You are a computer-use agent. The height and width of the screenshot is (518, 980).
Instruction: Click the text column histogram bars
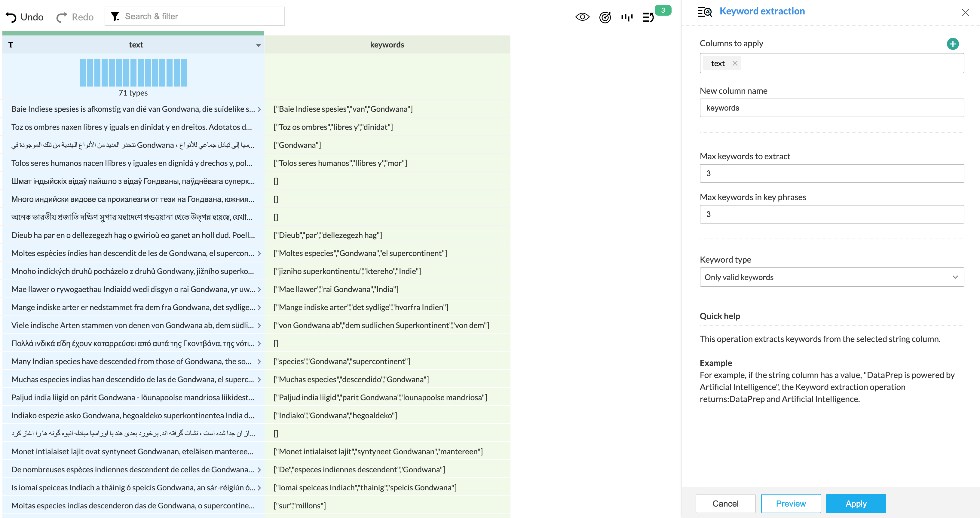[x=133, y=73]
